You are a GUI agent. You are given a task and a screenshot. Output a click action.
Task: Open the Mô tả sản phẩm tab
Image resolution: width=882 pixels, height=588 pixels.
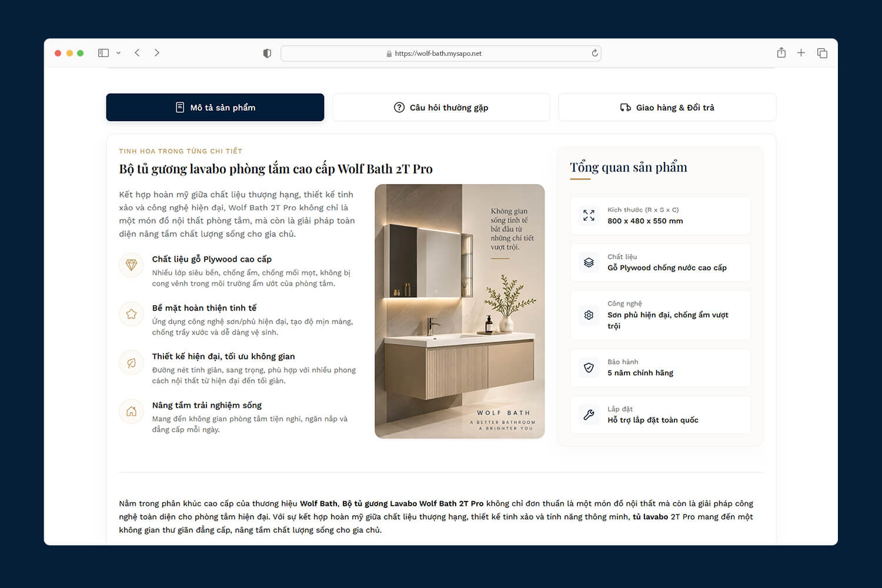(215, 108)
